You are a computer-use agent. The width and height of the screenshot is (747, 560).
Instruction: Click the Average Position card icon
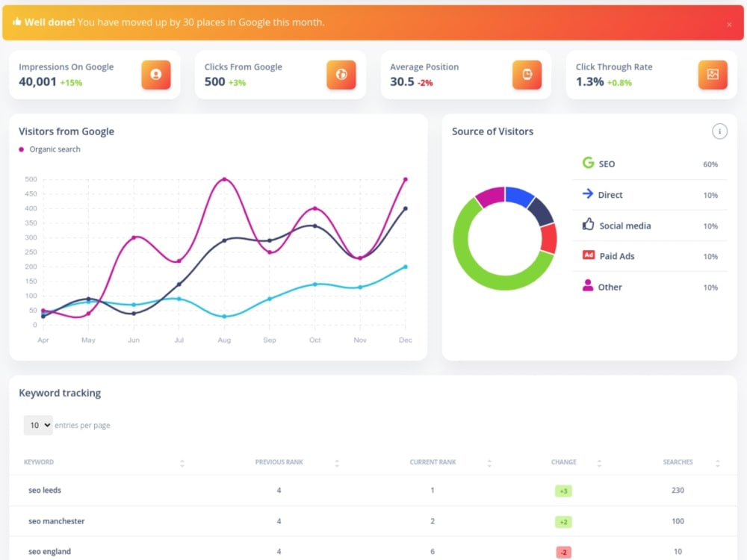(527, 75)
